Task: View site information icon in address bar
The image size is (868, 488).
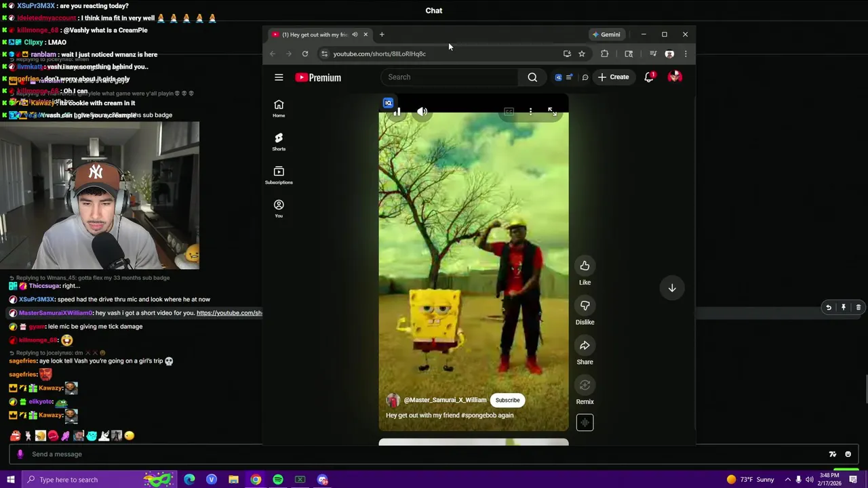Action: point(324,54)
